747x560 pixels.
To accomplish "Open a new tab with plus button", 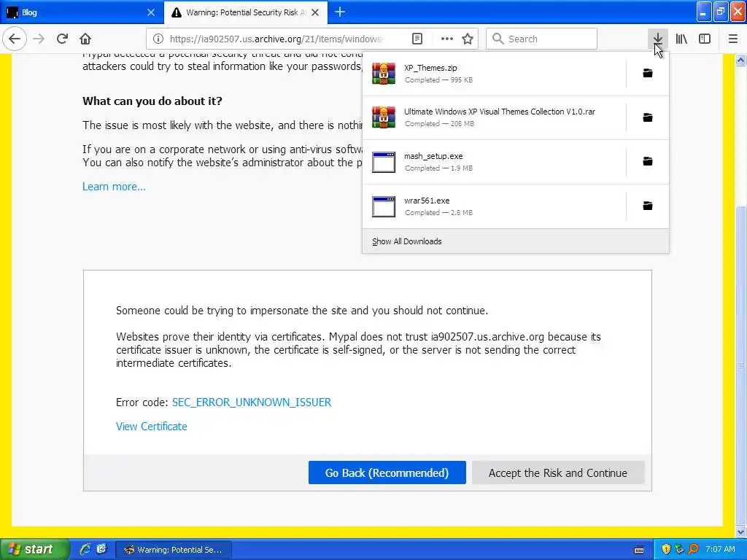I will pyautogui.click(x=340, y=12).
